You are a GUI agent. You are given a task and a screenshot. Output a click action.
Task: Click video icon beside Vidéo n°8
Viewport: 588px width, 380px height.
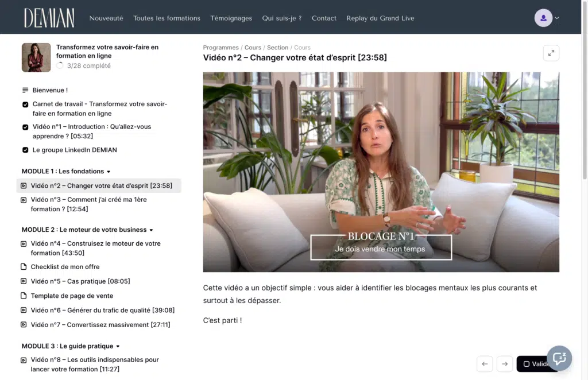(24, 360)
